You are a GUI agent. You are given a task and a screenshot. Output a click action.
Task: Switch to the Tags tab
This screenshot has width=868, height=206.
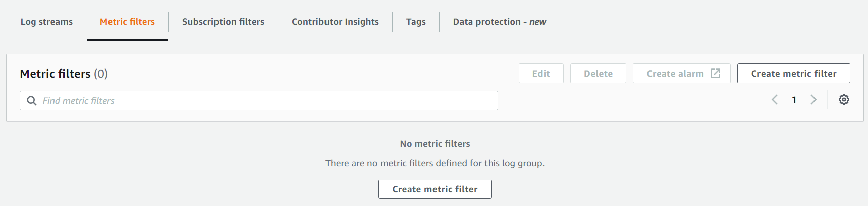(x=416, y=22)
